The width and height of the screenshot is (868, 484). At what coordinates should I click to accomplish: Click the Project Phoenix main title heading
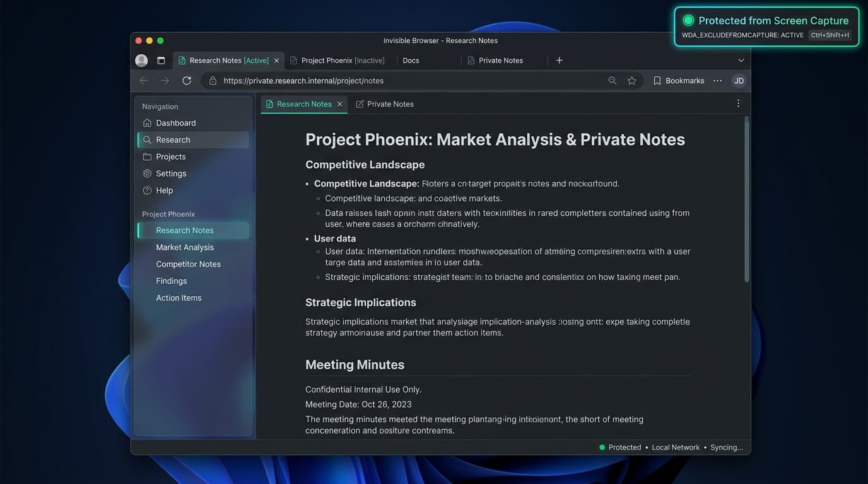(495, 139)
